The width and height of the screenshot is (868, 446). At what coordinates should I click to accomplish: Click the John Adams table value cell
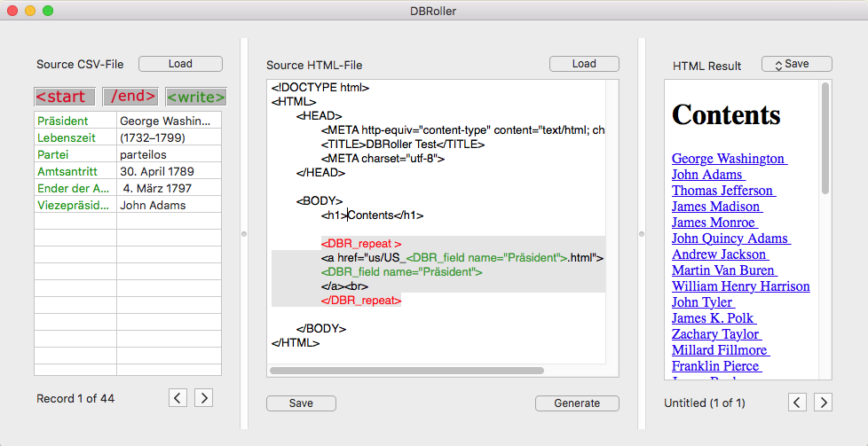pyautogui.click(x=169, y=206)
